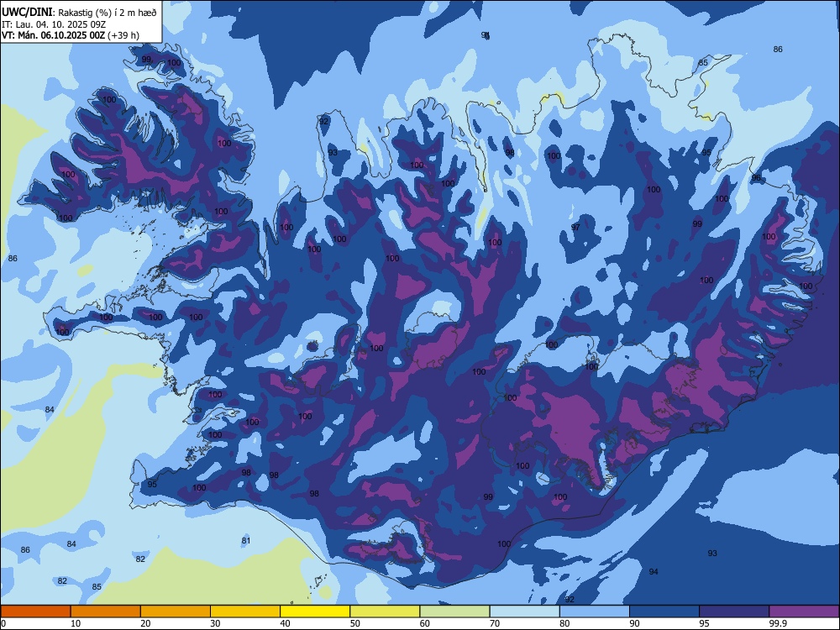The image size is (840, 630).
Task: Click the legend tick label '70'
Action: [495, 623]
